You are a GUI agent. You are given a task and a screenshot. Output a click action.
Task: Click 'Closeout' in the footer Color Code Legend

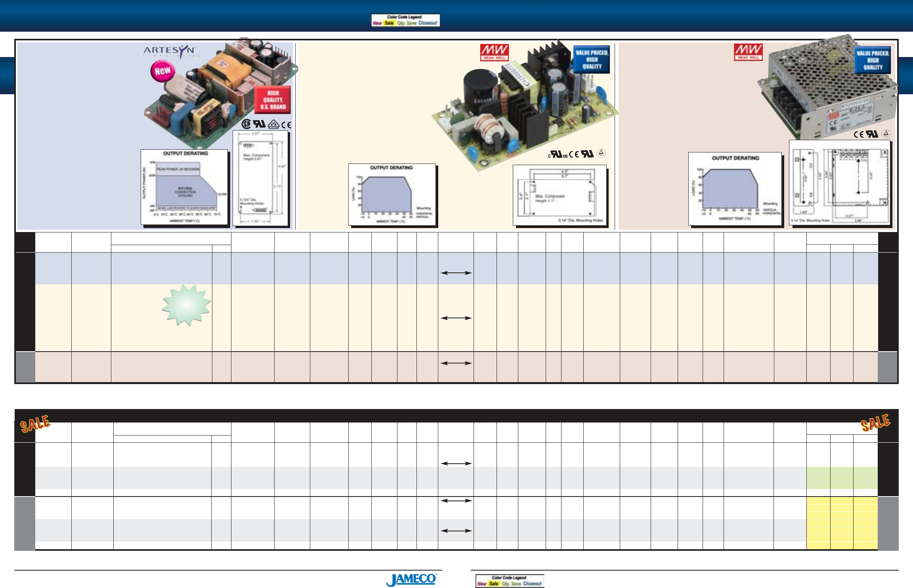(532, 584)
